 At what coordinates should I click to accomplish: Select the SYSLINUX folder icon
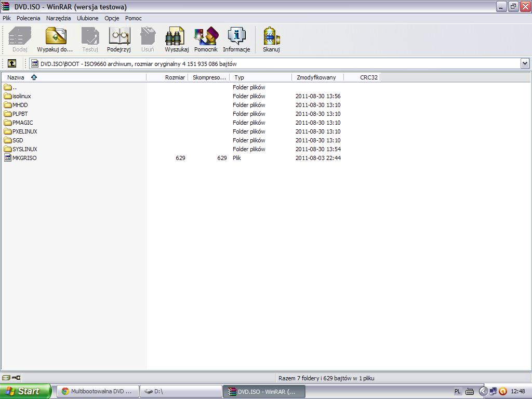8,149
